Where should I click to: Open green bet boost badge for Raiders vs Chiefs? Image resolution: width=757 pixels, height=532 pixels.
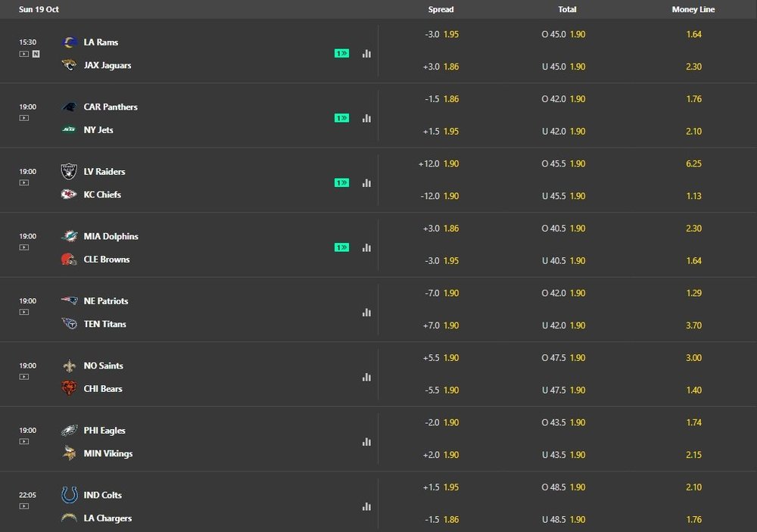tap(341, 183)
